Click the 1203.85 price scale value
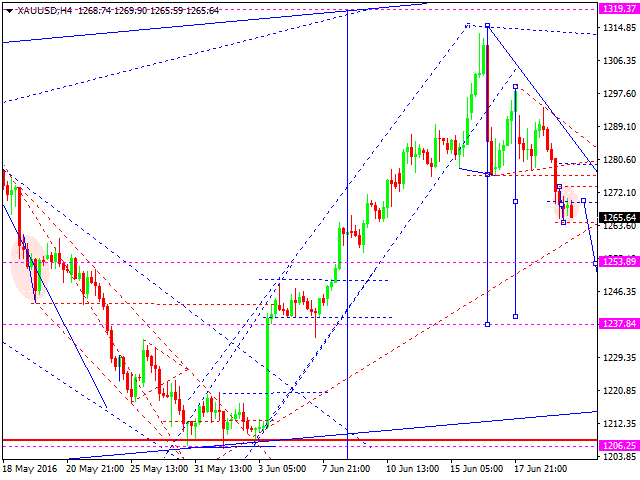The width and height of the screenshot is (640, 480). 620,456
